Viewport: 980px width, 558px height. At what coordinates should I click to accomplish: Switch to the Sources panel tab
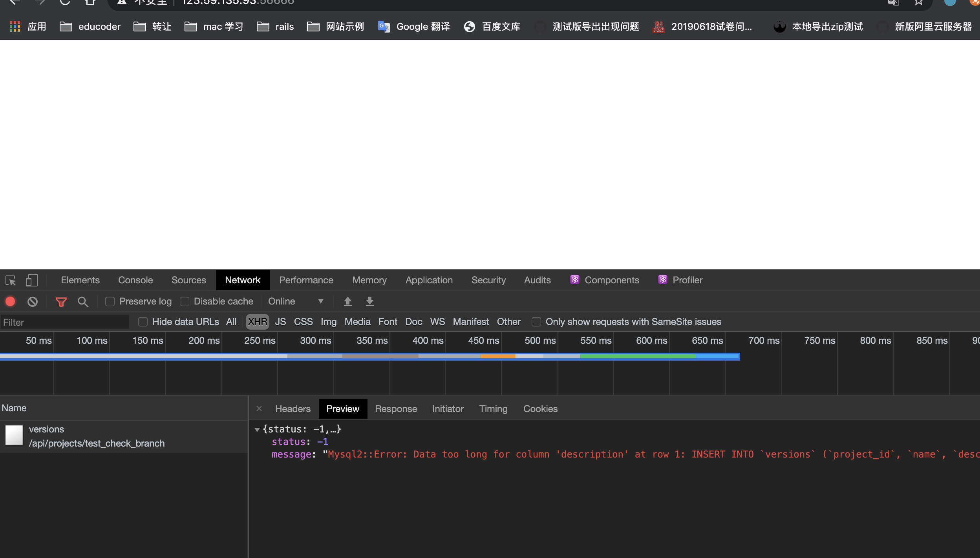189,280
